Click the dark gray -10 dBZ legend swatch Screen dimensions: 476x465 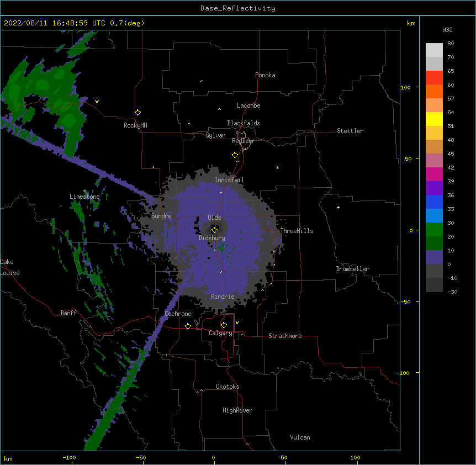tap(434, 285)
